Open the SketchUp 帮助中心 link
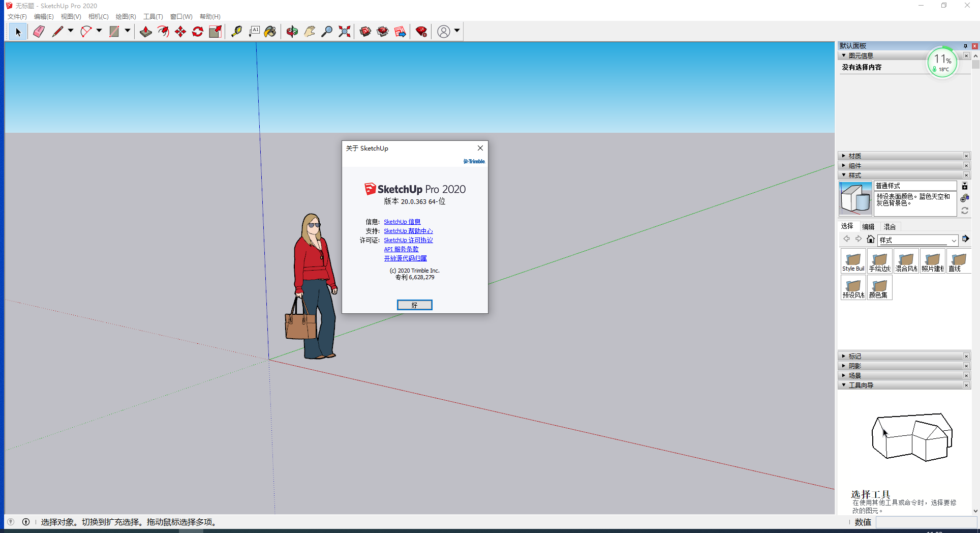The height and width of the screenshot is (533, 980). coord(408,231)
